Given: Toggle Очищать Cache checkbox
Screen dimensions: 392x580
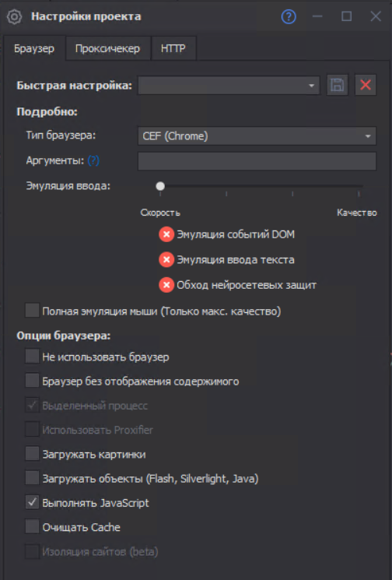Looking at the screenshot, I should point(32,526).
